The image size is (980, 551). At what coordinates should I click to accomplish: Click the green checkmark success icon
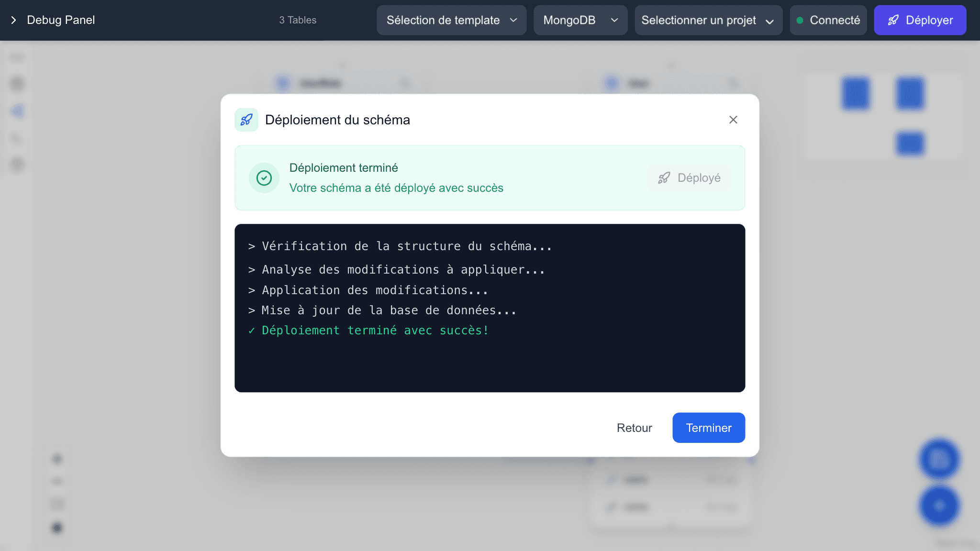click(264, 177)
